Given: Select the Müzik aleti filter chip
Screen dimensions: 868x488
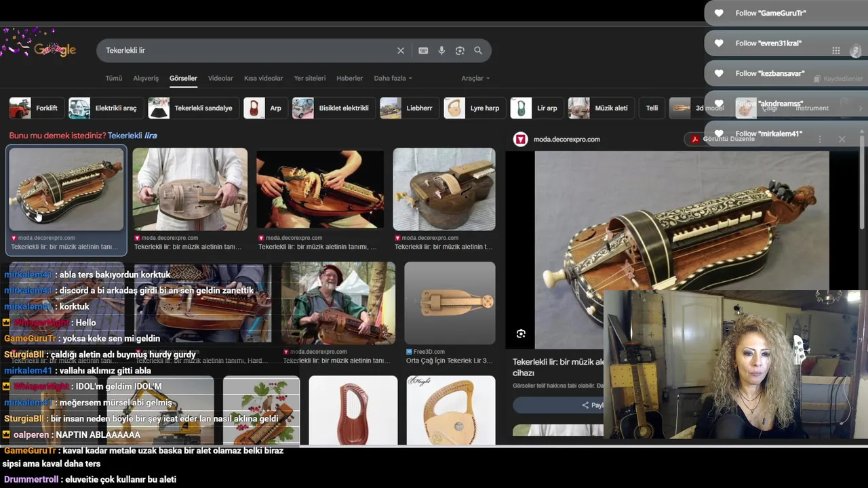Looking at the screenshot, I should click(x=599, y=108).
